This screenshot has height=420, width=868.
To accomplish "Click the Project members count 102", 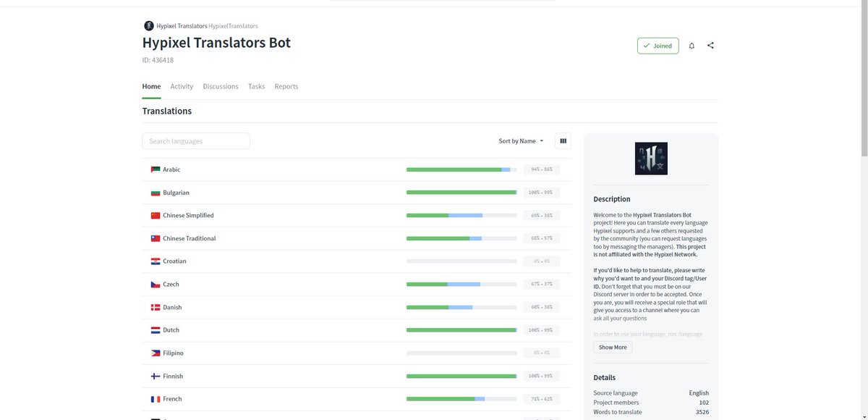I will click(704, 403).
